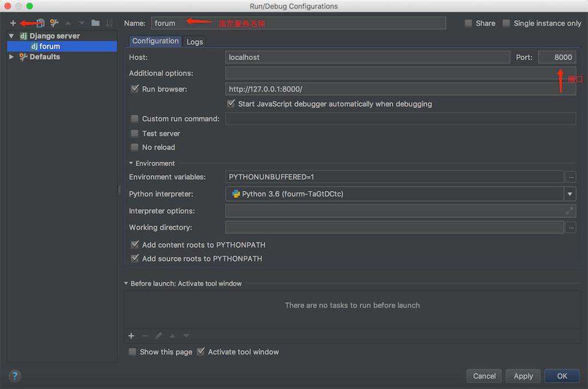Screen dimensions: 588x389
Task: Remove selected before launch task
Action: (145, 336)
